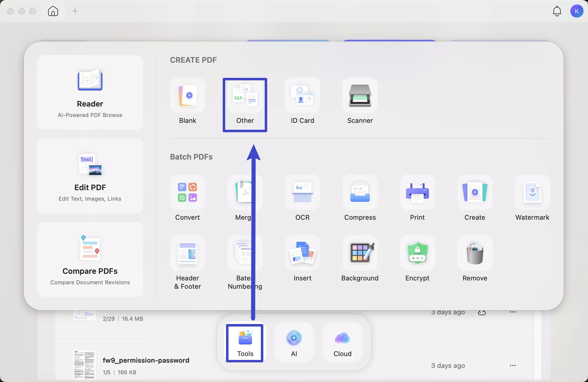Launch the batch Compress tool
Screen dimensions: 588x382
(360, 193)
